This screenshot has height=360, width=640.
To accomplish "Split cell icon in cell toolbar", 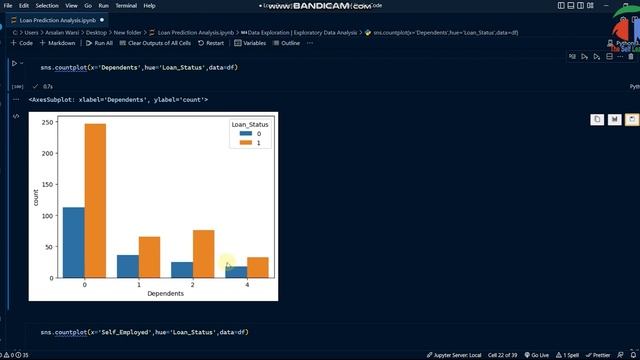I will click(x=609, y=57).
